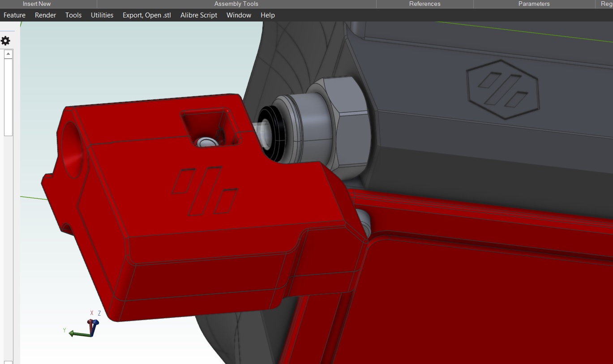Click the Export, Open .stl menu
Screen dimensions: 613x364
(146, 15)
